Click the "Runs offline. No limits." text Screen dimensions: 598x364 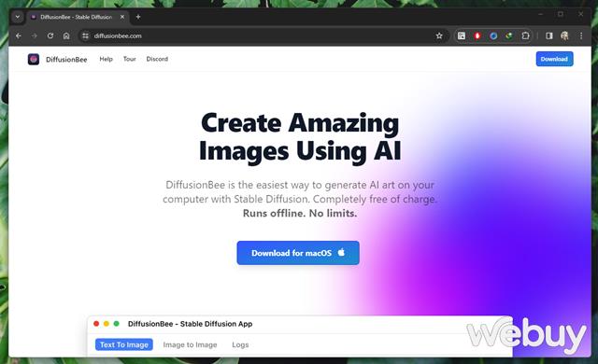300,213
